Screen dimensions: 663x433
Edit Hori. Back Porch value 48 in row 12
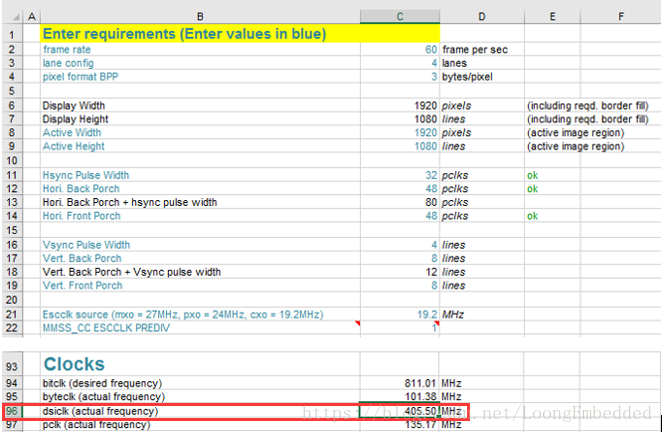coord(400,189)
